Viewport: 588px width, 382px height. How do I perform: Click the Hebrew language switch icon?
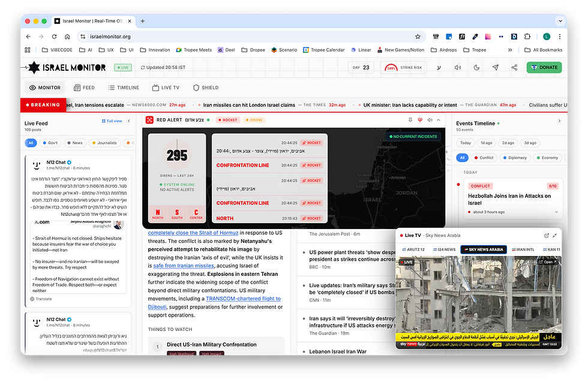tap(439, 68)
